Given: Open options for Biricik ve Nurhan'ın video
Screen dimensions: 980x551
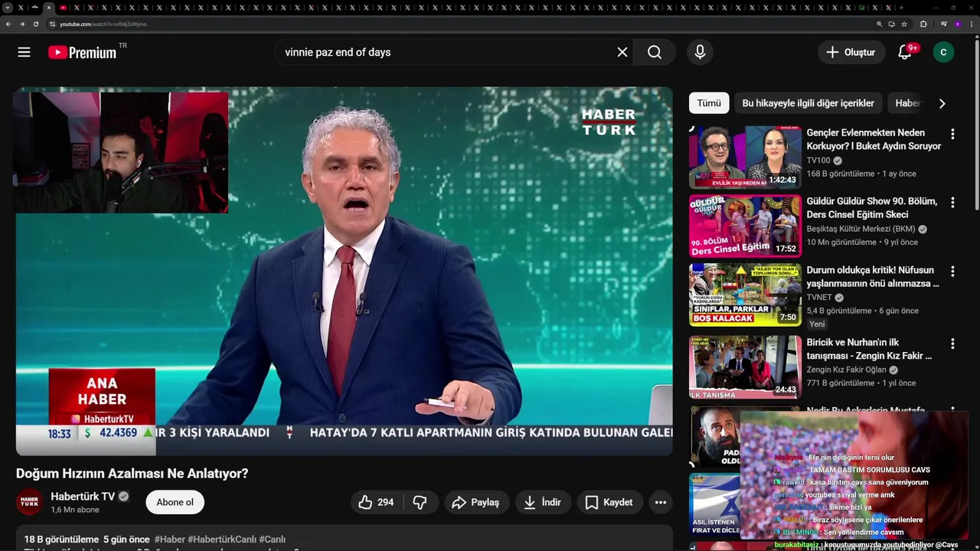Looking at the screenshot, I should tap(952, 344).
